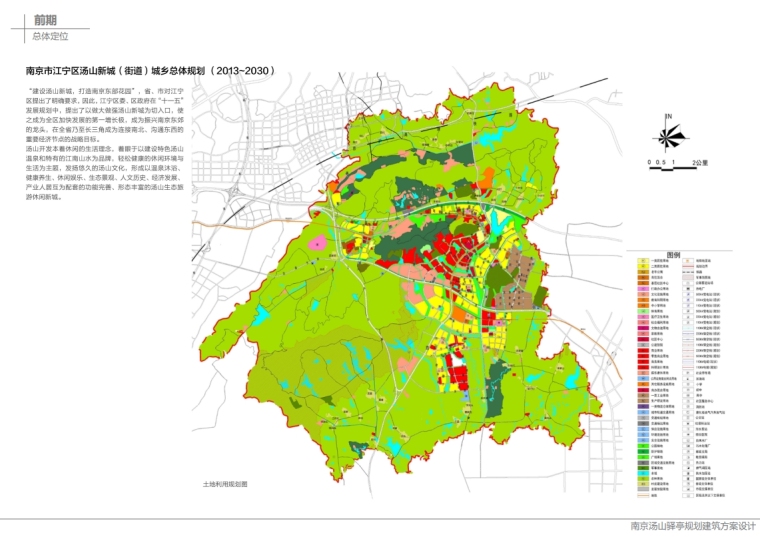Click the pink parcel in the northwest of the map
760x537 pixels.
click(317, 242)
